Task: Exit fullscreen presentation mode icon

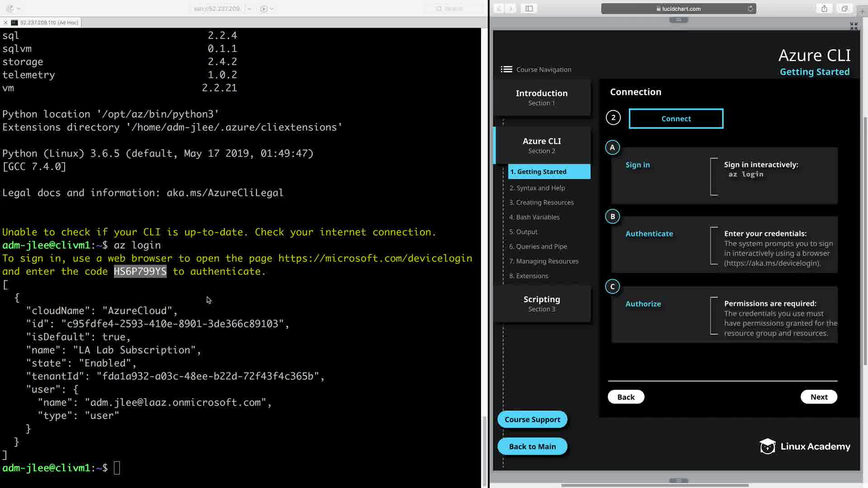Action: click(854, 26)
